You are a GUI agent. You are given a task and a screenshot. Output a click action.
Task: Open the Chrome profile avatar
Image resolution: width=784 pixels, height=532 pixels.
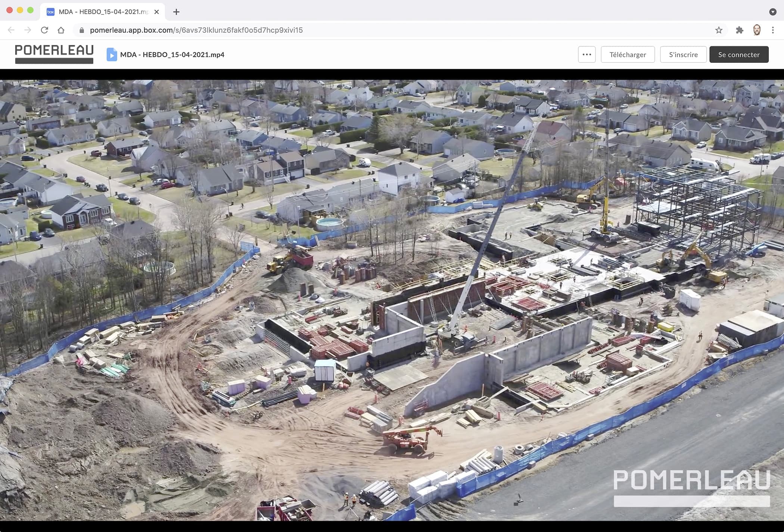pyautogui.click(x=757, y=30)
